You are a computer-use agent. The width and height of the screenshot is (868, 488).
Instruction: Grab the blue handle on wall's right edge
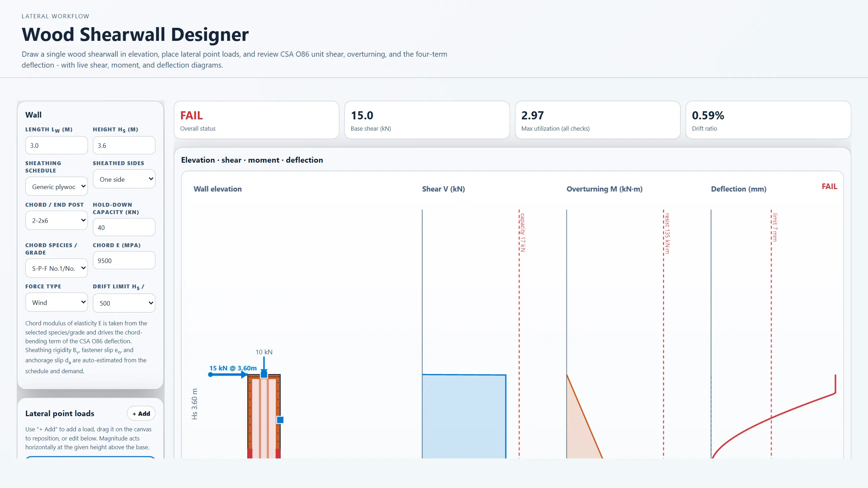[x=280, y=420]
